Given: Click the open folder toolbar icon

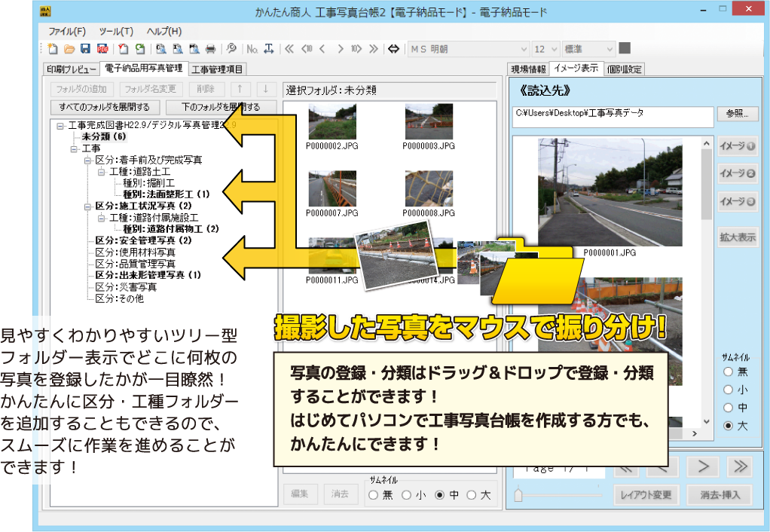Looking at the screenshot, I should [x=69, y=49].
